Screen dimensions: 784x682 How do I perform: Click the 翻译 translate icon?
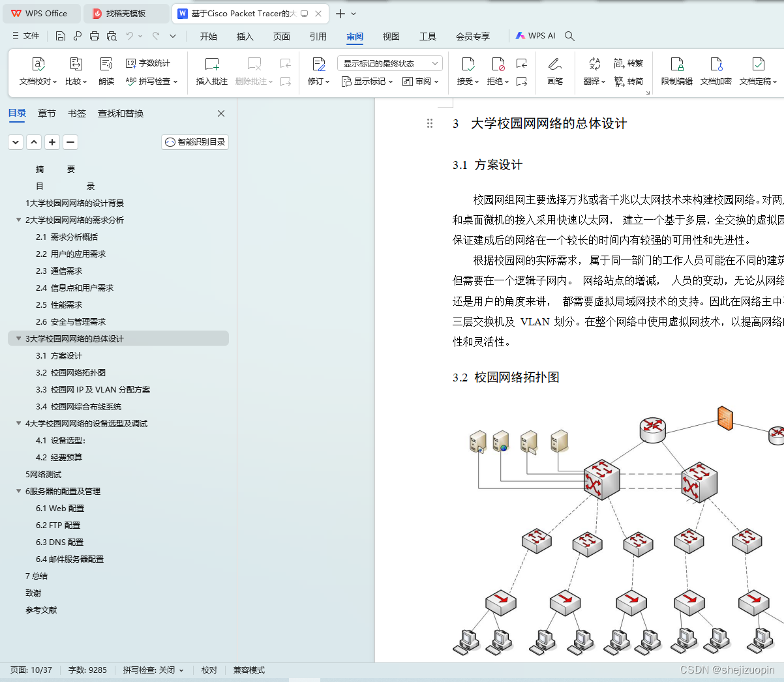coord(595,64)
